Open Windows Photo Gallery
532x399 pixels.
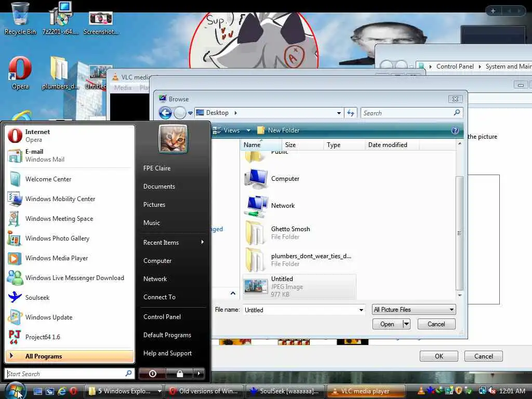pos(70,238)
